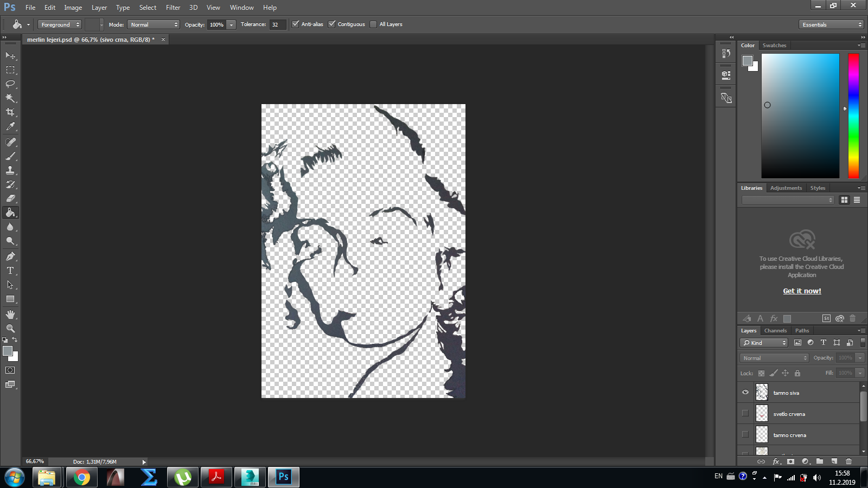Open the Essentials workspace dropdown
868x488 pixels.
tap(831, 24)
